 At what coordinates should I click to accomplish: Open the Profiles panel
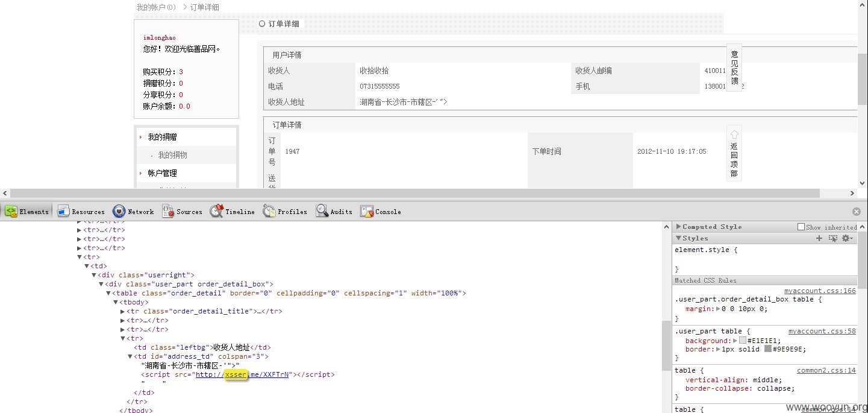(286, 212)
